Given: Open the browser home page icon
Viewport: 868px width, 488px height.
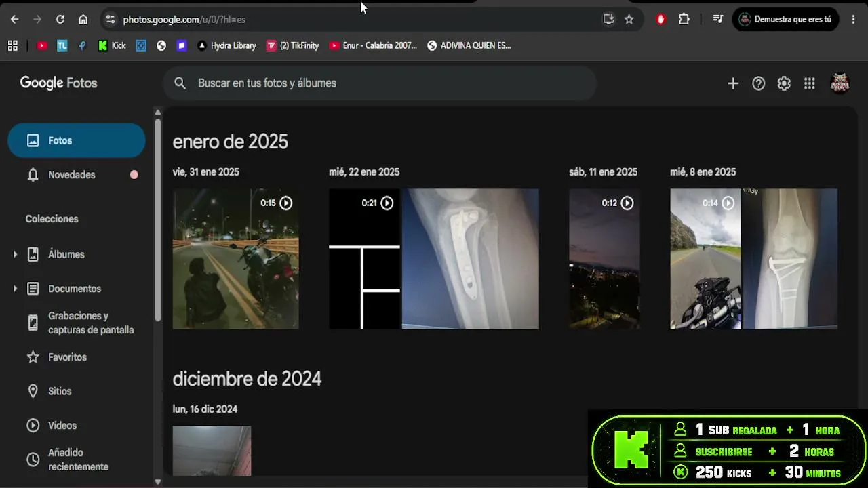Looking at the screenshot, I should click(83, 20).
